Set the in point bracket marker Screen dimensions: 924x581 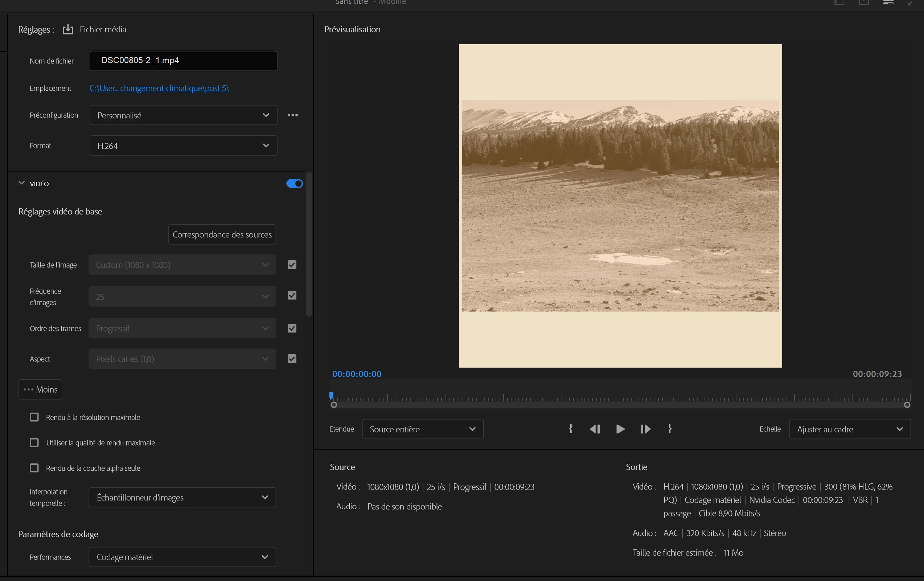(x=571, y=429)
